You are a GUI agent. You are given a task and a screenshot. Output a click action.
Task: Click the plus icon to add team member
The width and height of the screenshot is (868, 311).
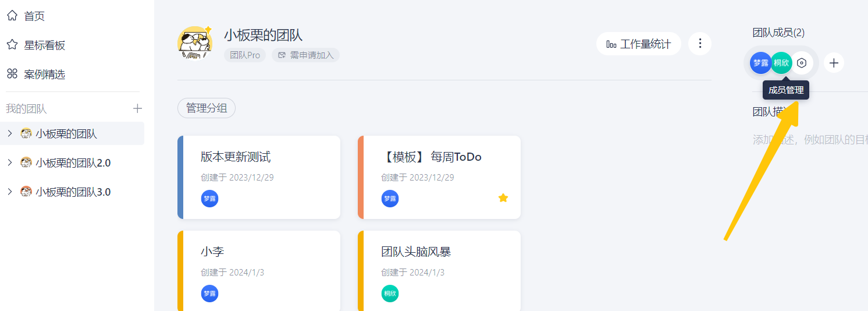tap(834, 63)
